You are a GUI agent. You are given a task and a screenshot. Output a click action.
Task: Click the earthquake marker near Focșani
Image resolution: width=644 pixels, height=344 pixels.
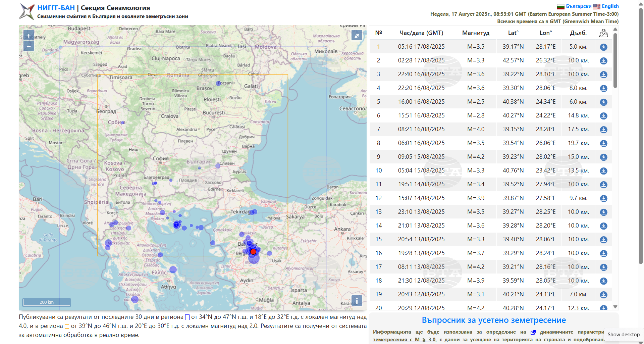pos(218,83)
